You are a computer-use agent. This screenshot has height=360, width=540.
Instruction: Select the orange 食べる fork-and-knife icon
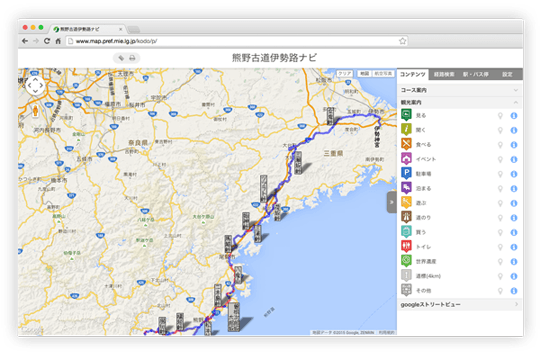pyautogui.click(x=406, y=144)
